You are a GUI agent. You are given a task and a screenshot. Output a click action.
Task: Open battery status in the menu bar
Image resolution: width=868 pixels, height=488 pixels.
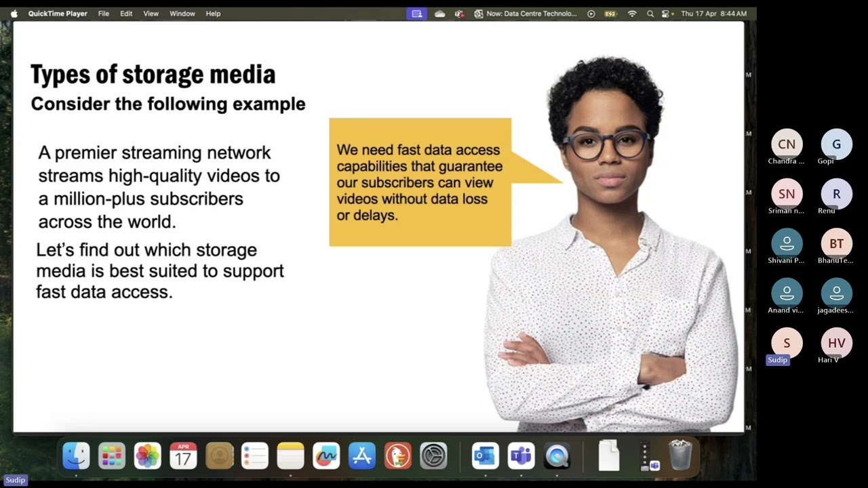[x=610, y=14]
